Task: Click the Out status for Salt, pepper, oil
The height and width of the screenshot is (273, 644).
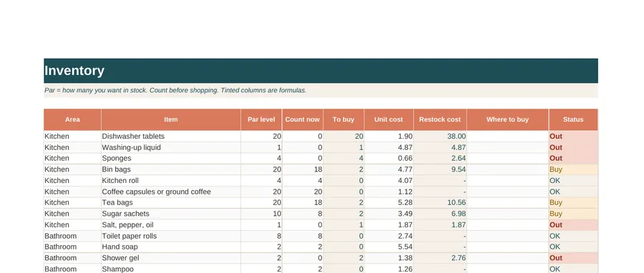Action: click(573, 224)
